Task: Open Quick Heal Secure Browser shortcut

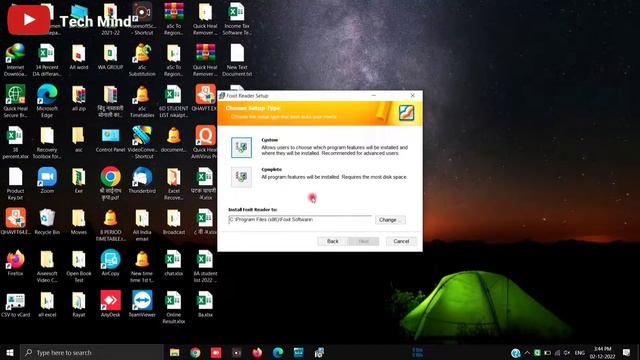Action: click(16, 101)
